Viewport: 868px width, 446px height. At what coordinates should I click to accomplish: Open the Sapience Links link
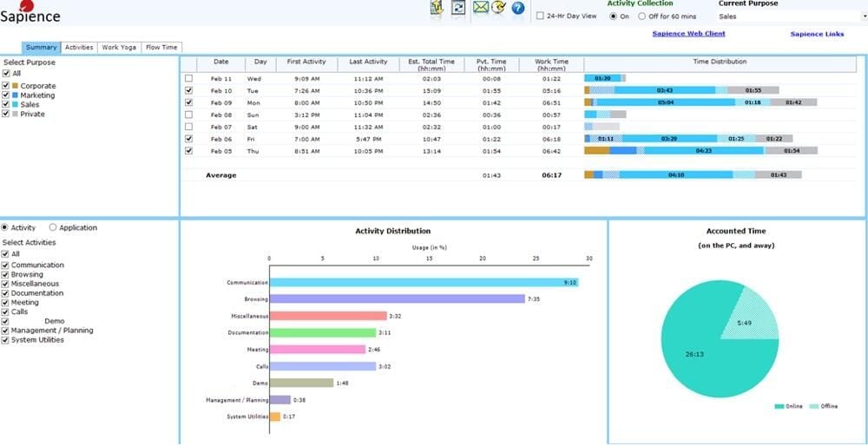(817, 34)
